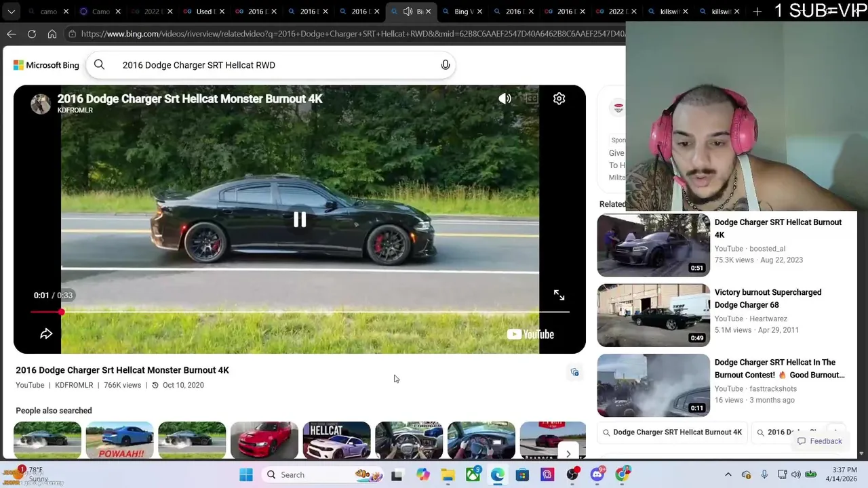Open OBS Studio from taskbar

pyautogui.click(x=572, y=474)
